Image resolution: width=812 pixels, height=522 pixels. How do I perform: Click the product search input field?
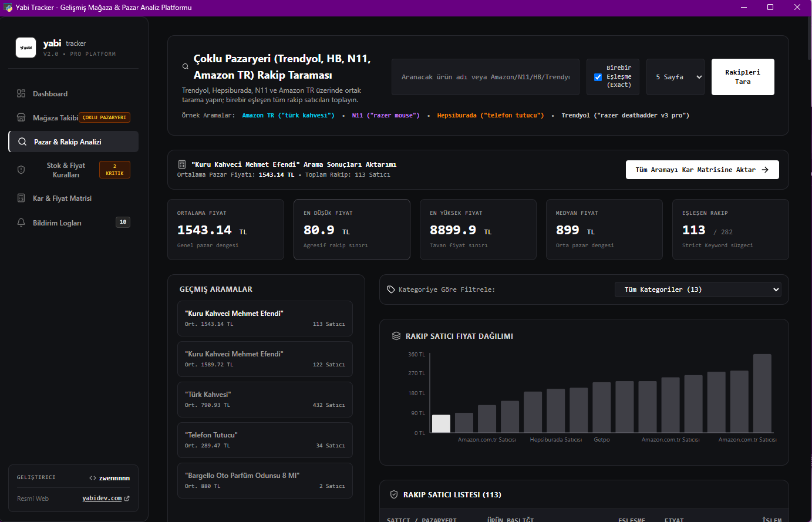pyautogui.click(x=486, y=77)
